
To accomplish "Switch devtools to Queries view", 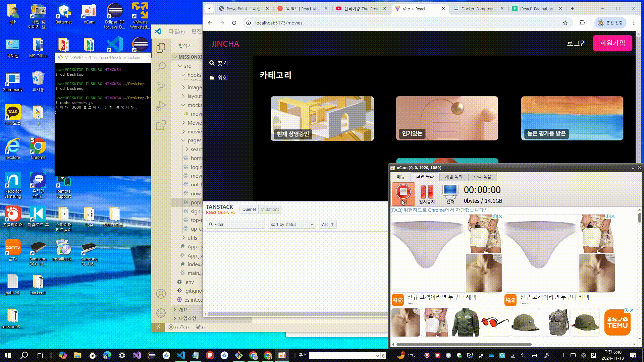I will [249, 209].
